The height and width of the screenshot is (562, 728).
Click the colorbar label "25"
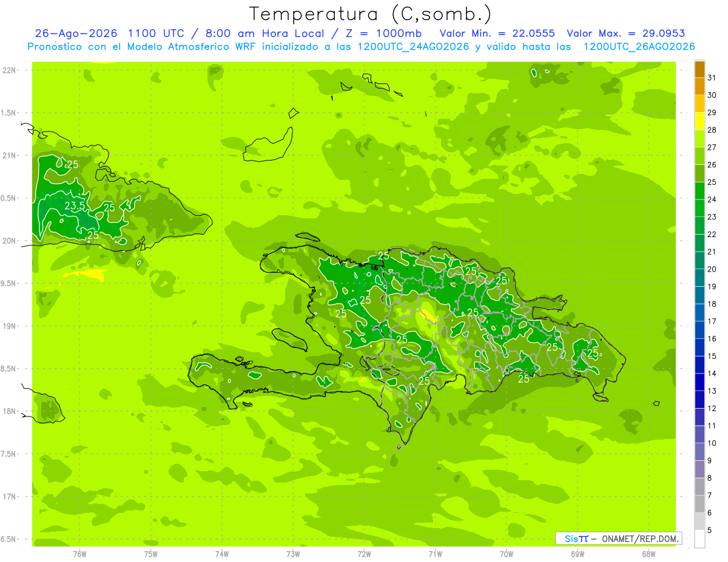click(712, 182)
